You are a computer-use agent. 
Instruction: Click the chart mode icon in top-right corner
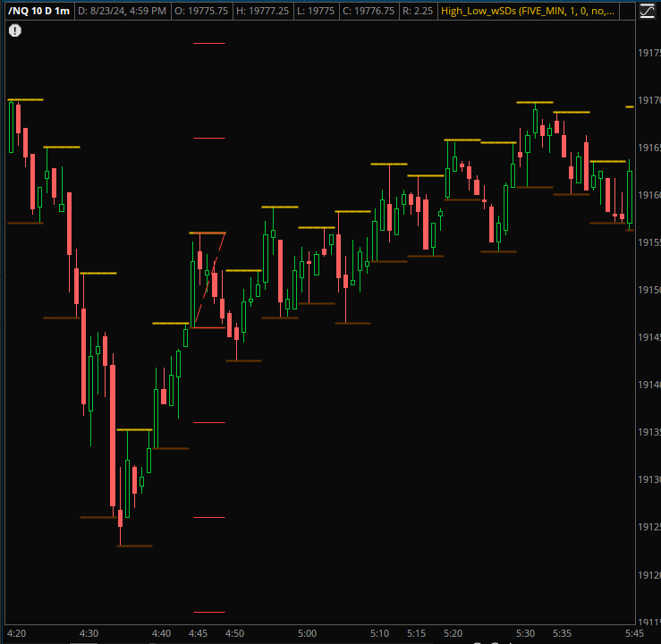coord(647,13)
